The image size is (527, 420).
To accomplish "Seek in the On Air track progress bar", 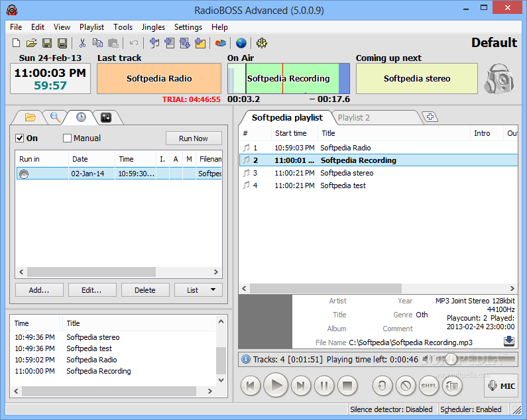I will coord(288,78).
